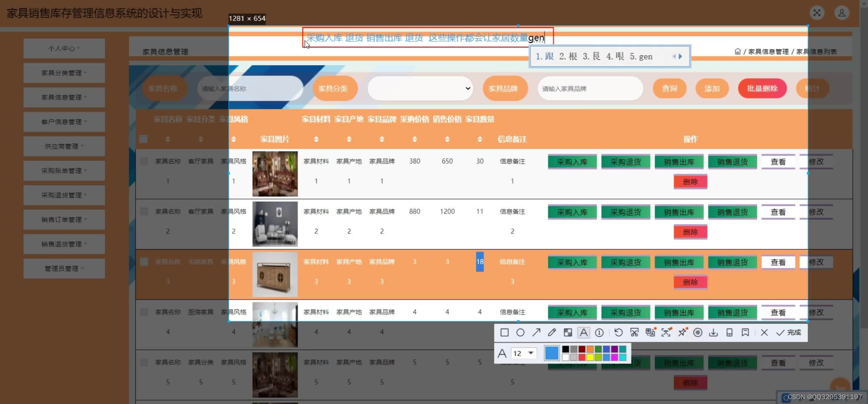Select the rectangle annotation tool
The width and height of the screenshot is (868, 404).
(x=504, y=333)
